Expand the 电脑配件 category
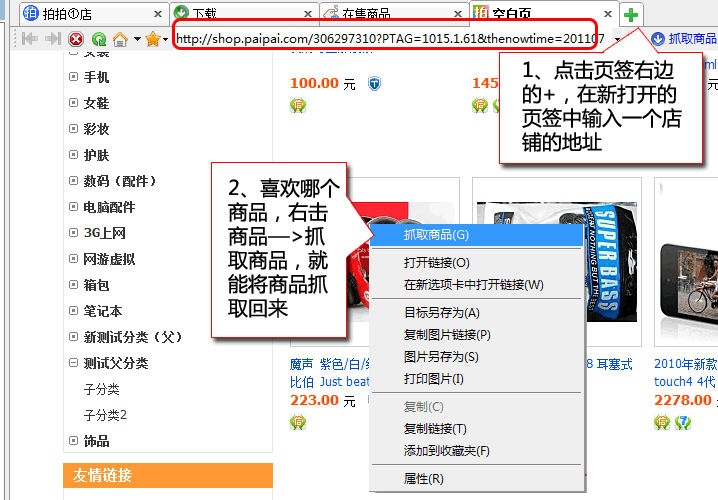This screenshot has width=718, height=500. tap(73, 207)
